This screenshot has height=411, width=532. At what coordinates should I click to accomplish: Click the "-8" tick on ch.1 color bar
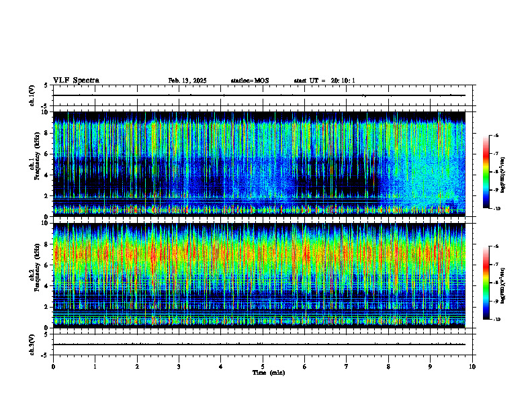coord(495,172)
